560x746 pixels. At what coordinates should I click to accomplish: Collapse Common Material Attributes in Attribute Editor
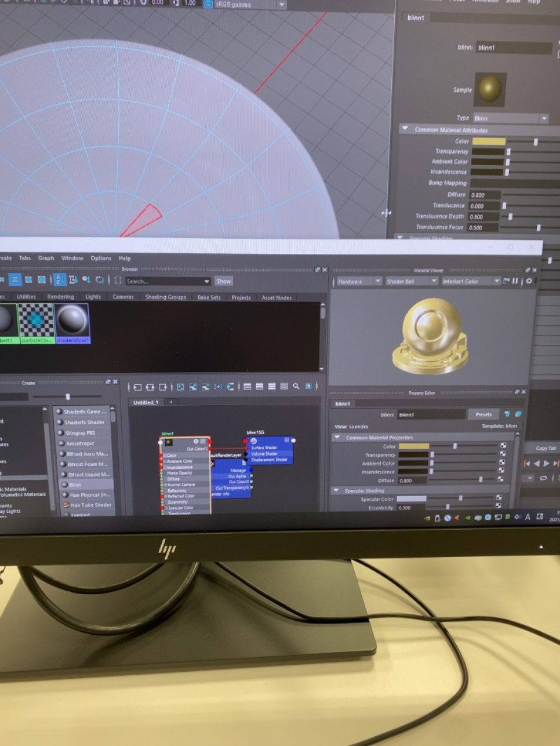coord(405,129)
